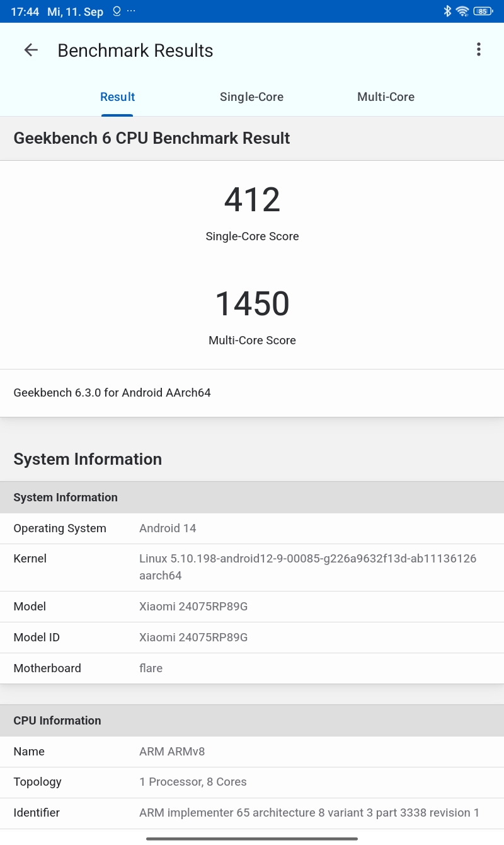The width and height of the screenshot is (504, 845).
Task: Tap the Benchmark Results title
Action: (135, 50)
